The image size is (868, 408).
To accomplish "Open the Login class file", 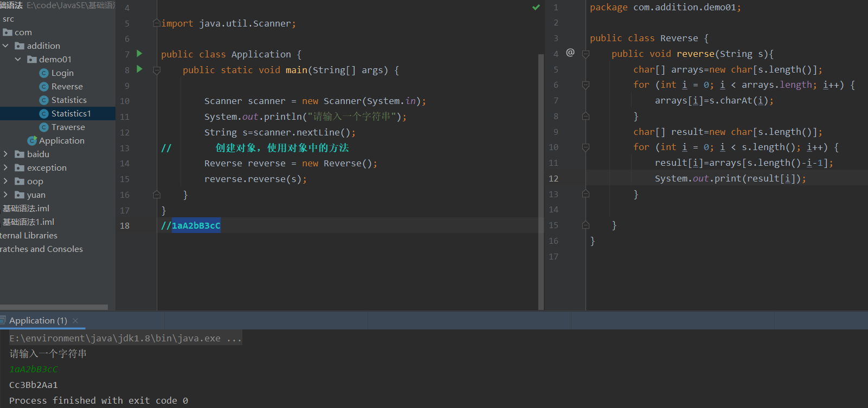I will (62, 73).
